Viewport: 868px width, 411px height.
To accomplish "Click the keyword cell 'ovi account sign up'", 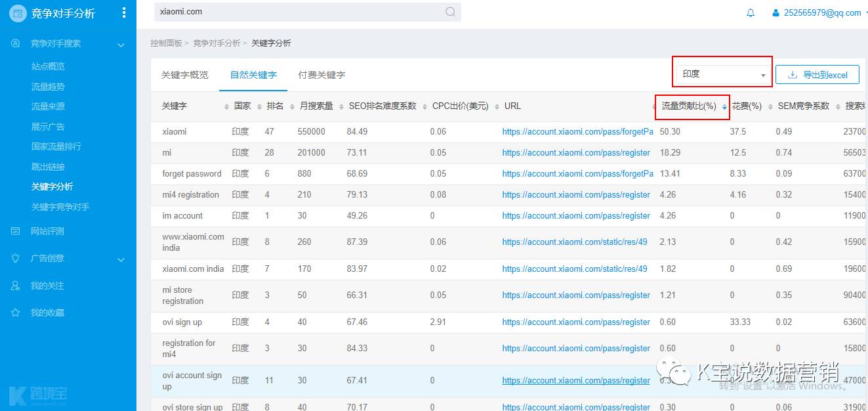I will tap(192, 381).
